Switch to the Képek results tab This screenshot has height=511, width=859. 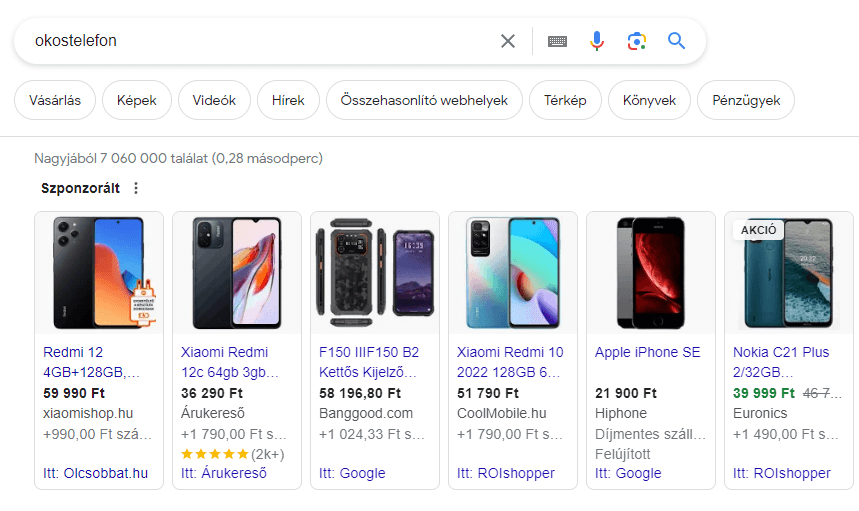[137, 100]
